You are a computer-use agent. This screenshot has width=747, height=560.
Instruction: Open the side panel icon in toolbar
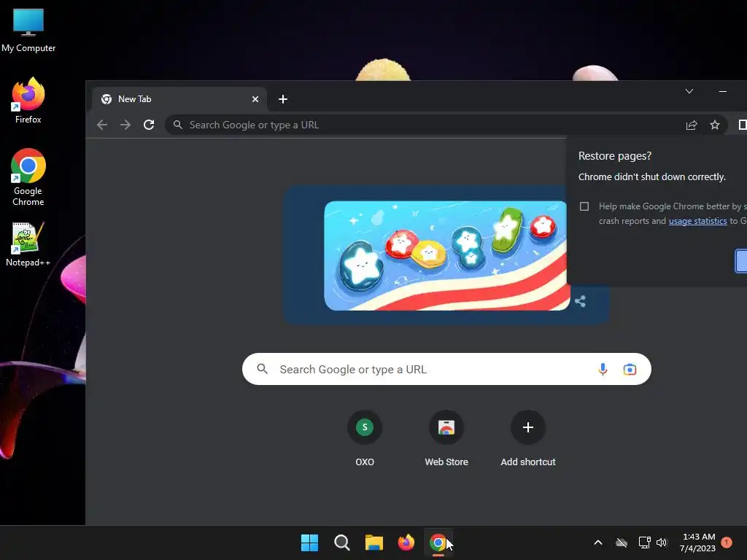coord(742,125)
